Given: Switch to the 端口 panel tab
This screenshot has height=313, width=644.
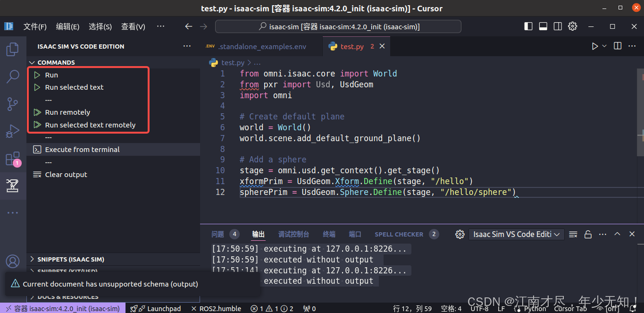Looking at the screenshot, I should [355, 234].
